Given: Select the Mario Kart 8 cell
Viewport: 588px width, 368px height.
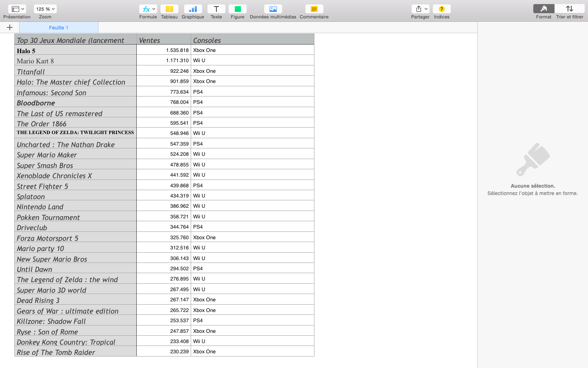Looking at the screenshot, I should pos(76,60).
